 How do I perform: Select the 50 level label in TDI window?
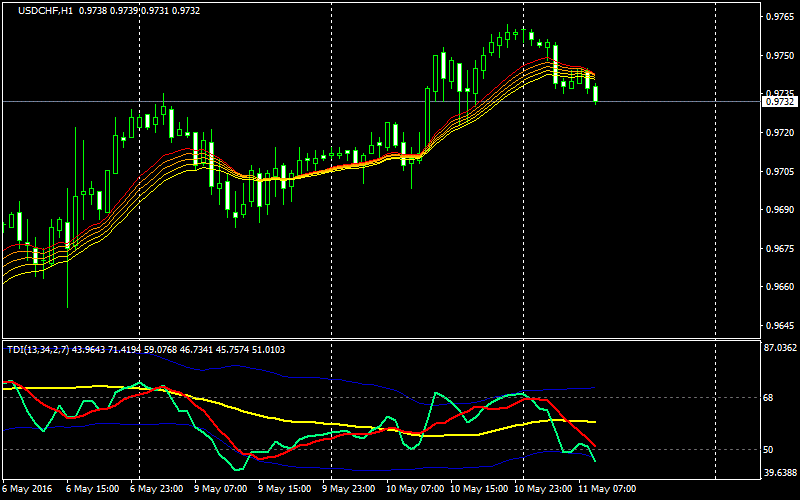click(x=769, y=450)
